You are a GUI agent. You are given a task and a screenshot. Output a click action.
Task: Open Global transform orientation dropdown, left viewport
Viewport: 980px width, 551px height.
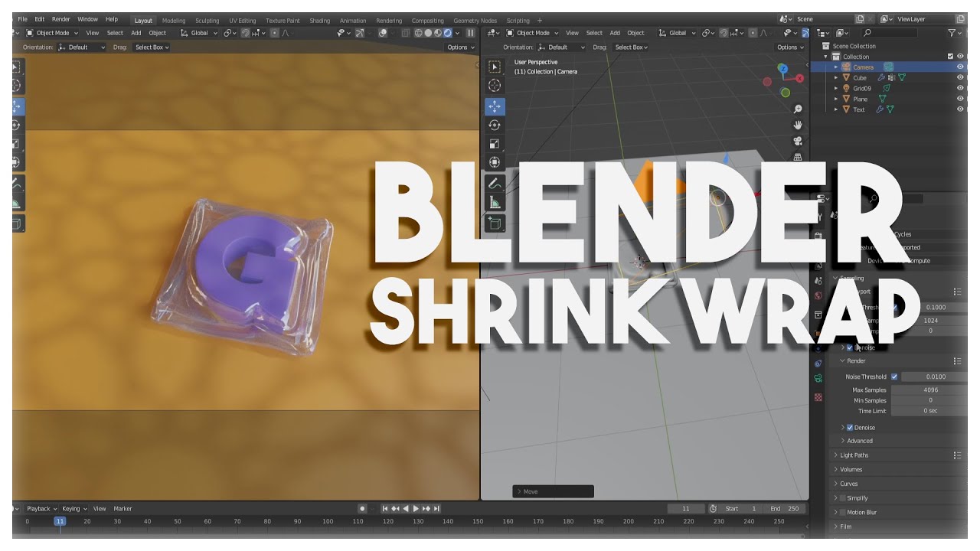198,33
